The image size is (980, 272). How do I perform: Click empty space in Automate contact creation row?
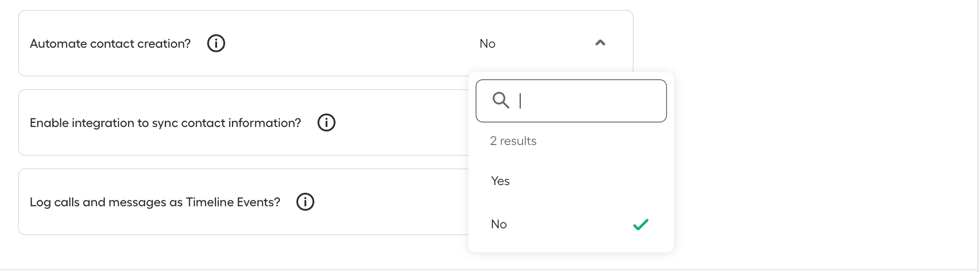click(351, 44)
